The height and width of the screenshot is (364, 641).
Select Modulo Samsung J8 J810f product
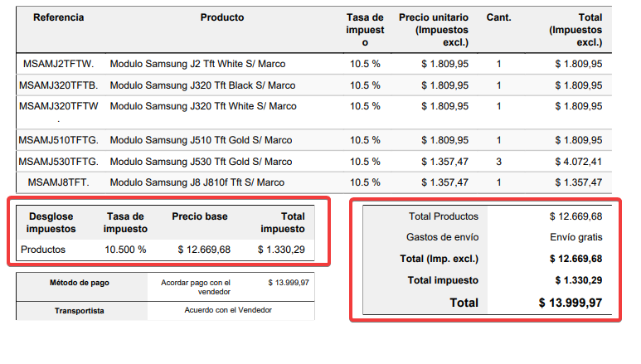(197, 182)
